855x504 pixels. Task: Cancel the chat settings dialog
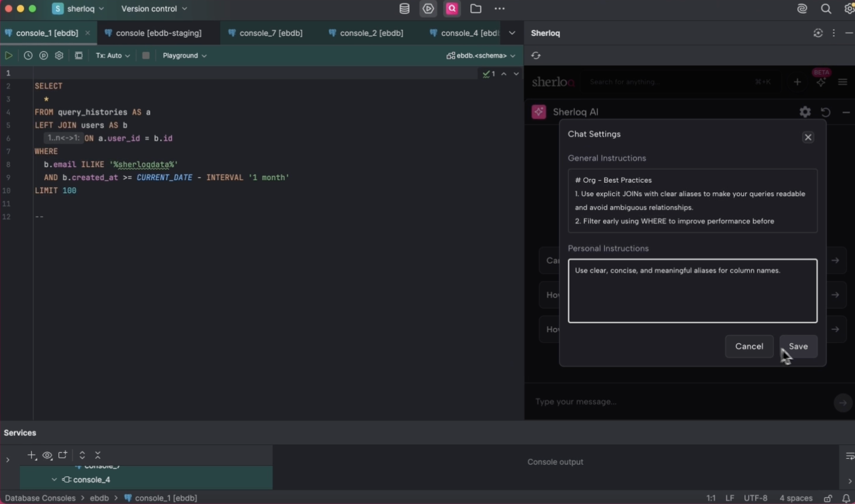click(x=749, y=346)
